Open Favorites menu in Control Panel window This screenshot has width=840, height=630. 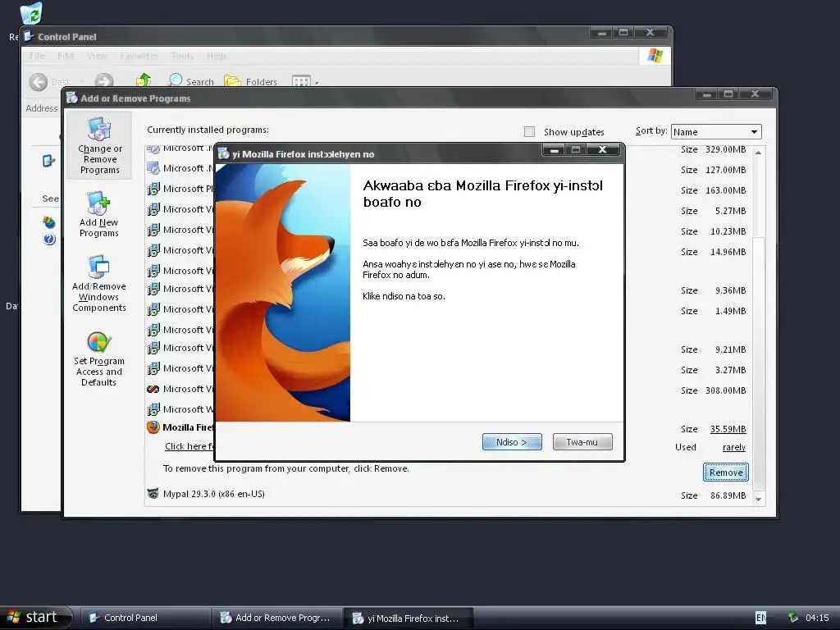(x=139, y=56)
